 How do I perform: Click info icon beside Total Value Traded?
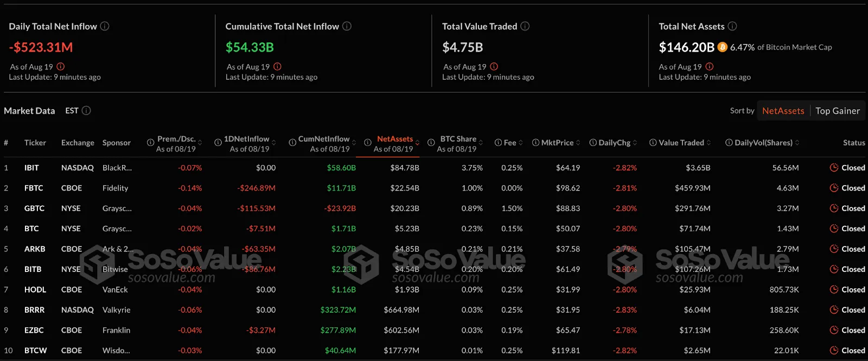[525, 26]
